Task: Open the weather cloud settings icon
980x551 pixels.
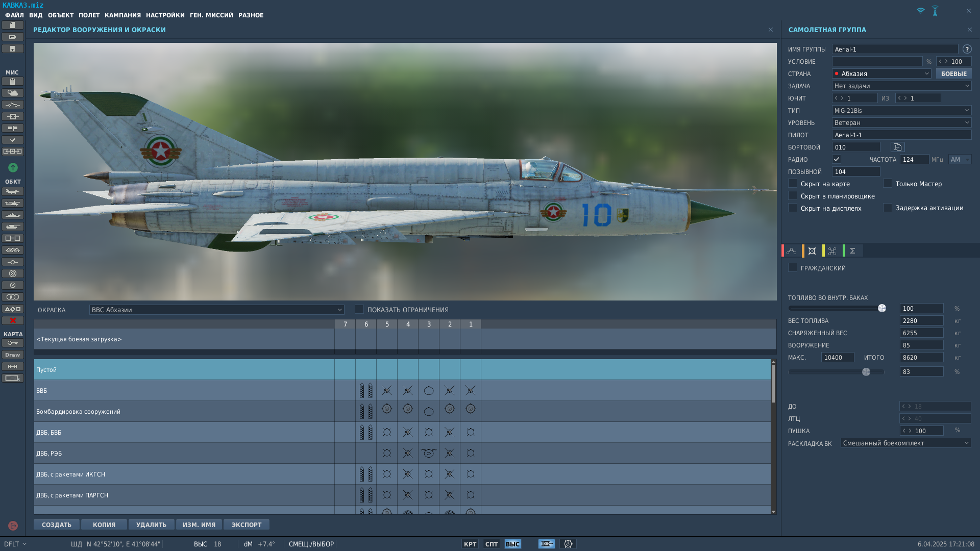Action: (13, 93)
